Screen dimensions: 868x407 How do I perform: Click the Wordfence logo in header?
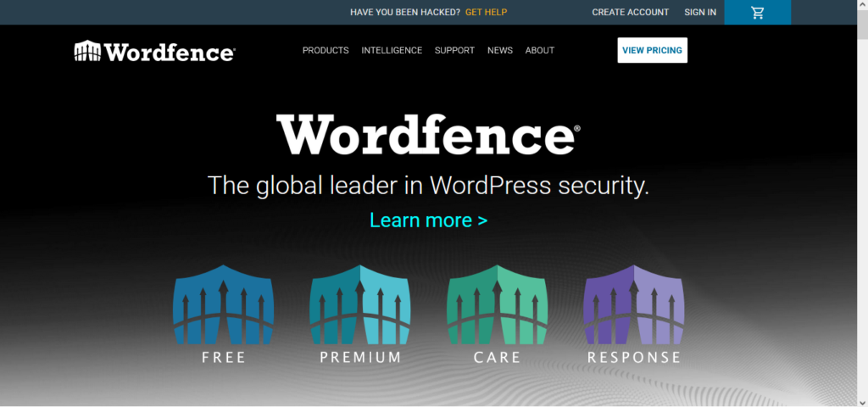154,51
